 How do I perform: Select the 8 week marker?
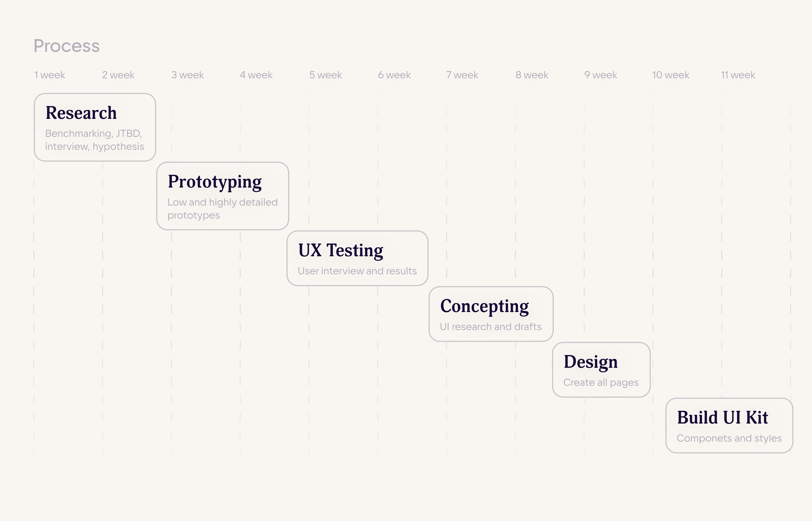pyautogui.click(x=532, y=75)
